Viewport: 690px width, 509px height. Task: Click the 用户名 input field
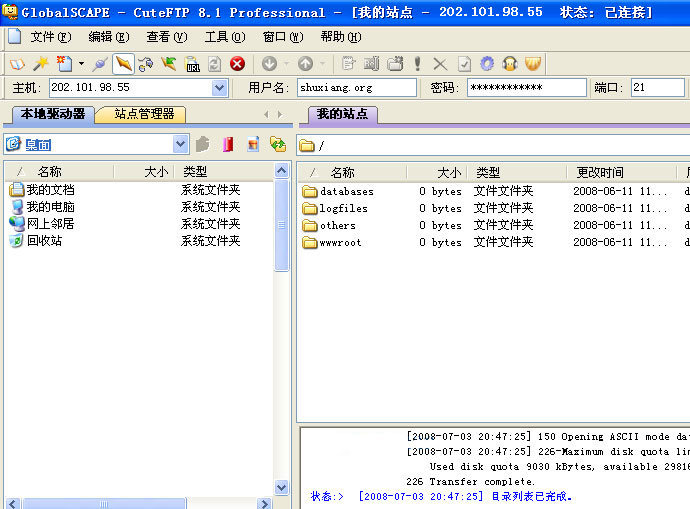click(357, 88)
